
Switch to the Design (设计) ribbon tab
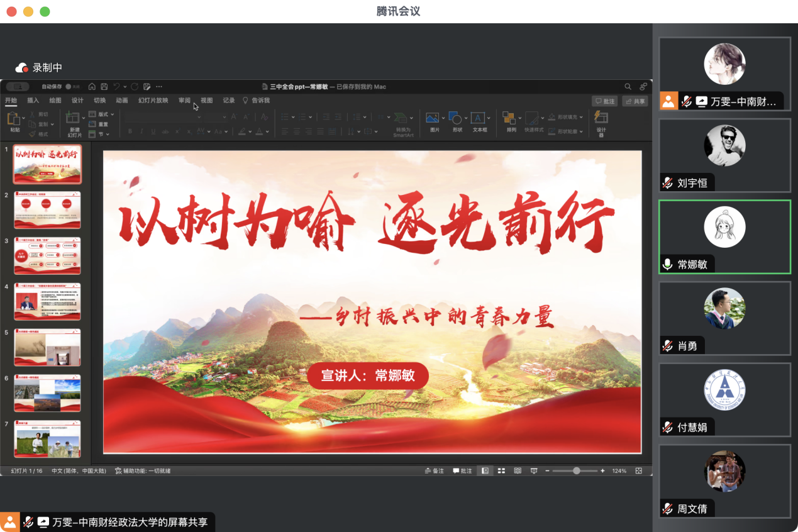coord(77,101)
